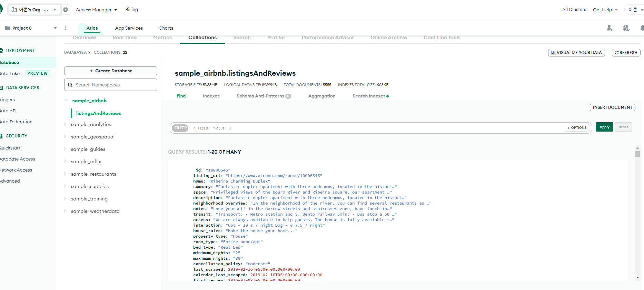Apply the query filter
This screenshot has width=644, height=290.
(x=604, y=127)
